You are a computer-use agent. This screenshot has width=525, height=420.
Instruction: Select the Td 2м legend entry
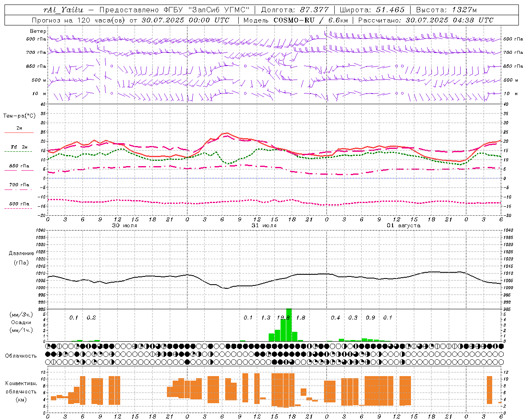pos(19,147)
